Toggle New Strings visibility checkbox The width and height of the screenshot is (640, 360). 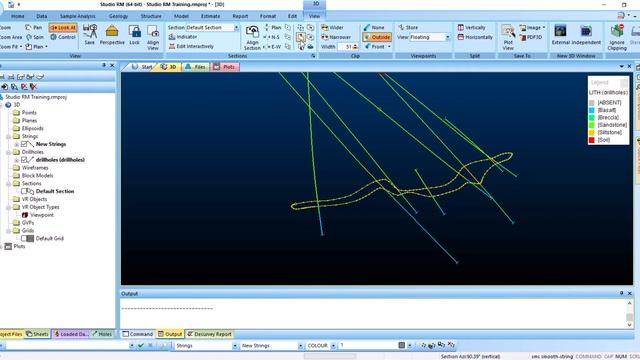click(x=24, y=144)
